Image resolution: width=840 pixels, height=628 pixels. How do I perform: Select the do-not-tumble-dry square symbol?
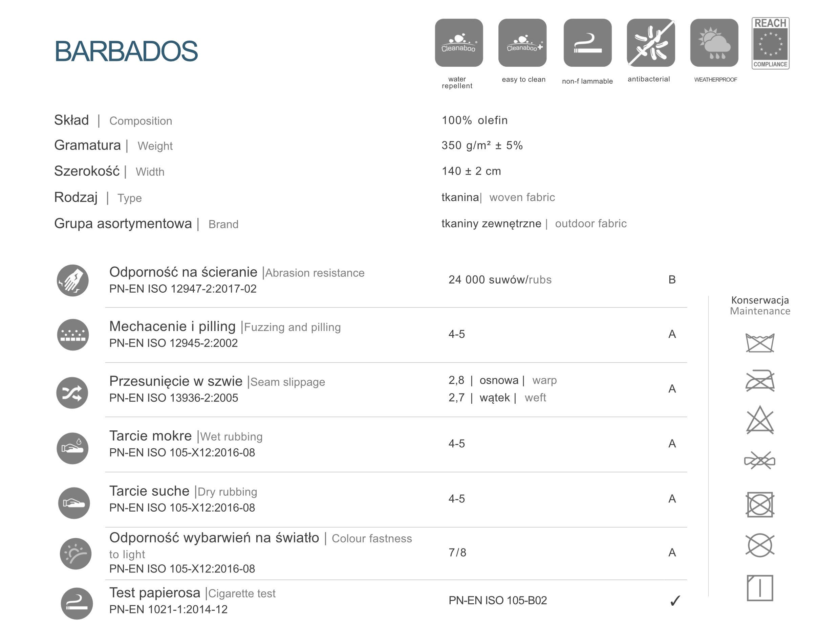point(760,504)
